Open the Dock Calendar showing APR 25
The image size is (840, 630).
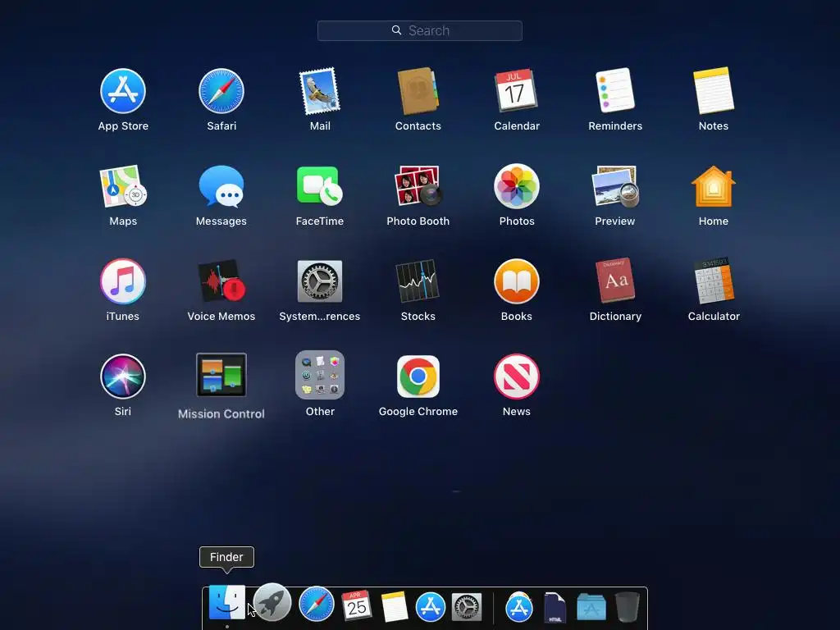[x=356, y=605]
